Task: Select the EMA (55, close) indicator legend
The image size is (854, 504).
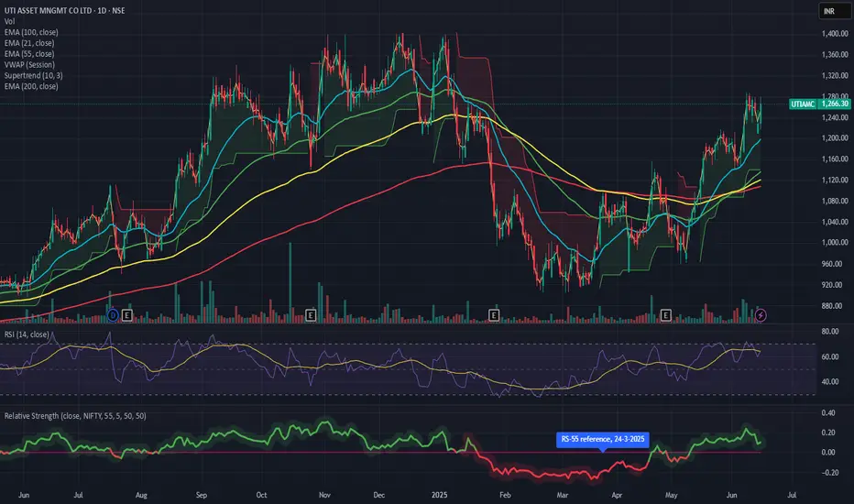Action: [x=29, y=54]
